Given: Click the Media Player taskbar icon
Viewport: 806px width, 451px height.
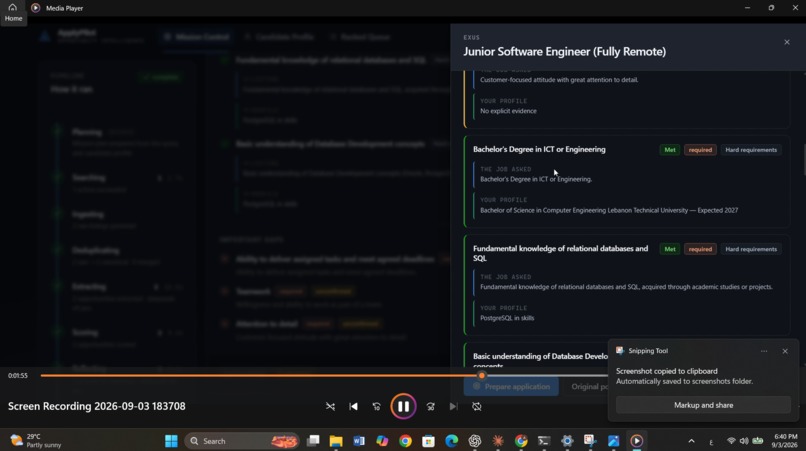Looking at the screenshot, I should point(636,441).
